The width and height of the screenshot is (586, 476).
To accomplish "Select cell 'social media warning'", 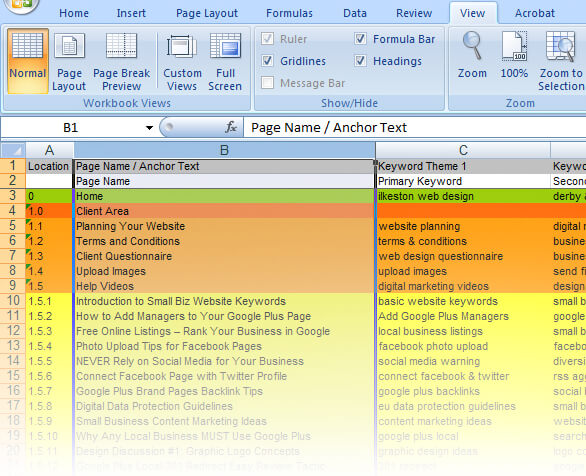I will pyautogui.click(x=463, y=361).
